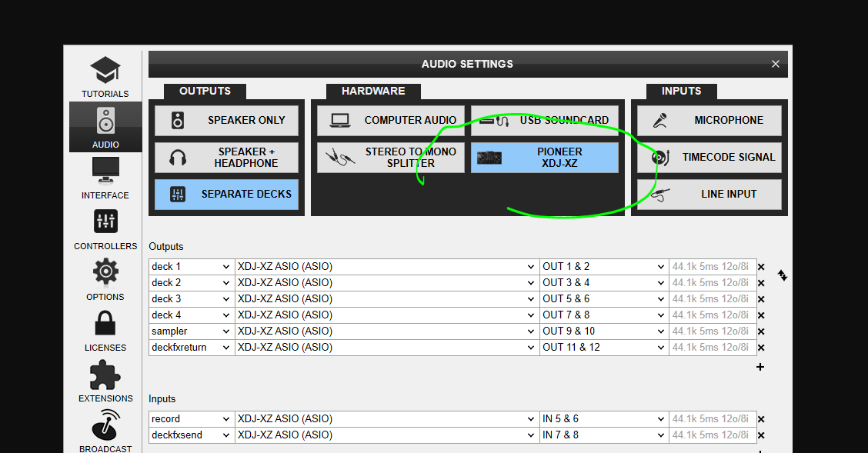The height and width of the screenshot is (453, 868).
Task: Open the IN 7 & 8 channel dropdown
Action: click(603, 435)
